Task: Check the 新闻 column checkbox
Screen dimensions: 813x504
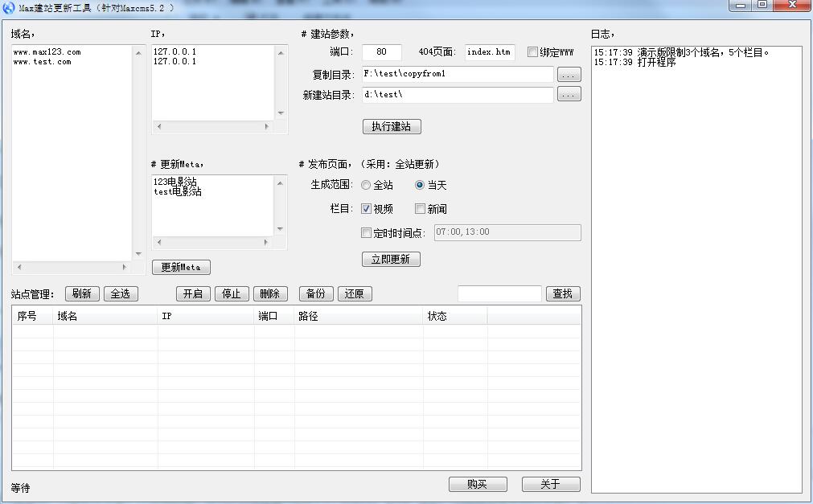Action: (420, 209)
